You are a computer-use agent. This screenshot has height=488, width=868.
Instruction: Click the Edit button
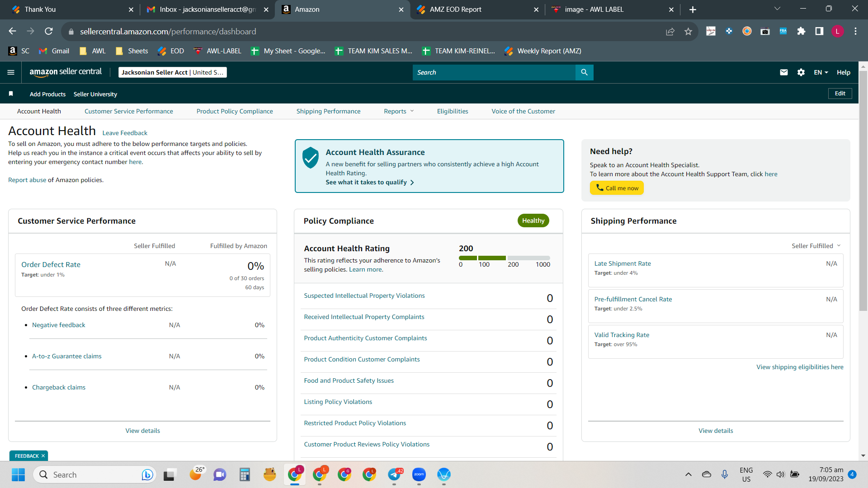point(840,94)
